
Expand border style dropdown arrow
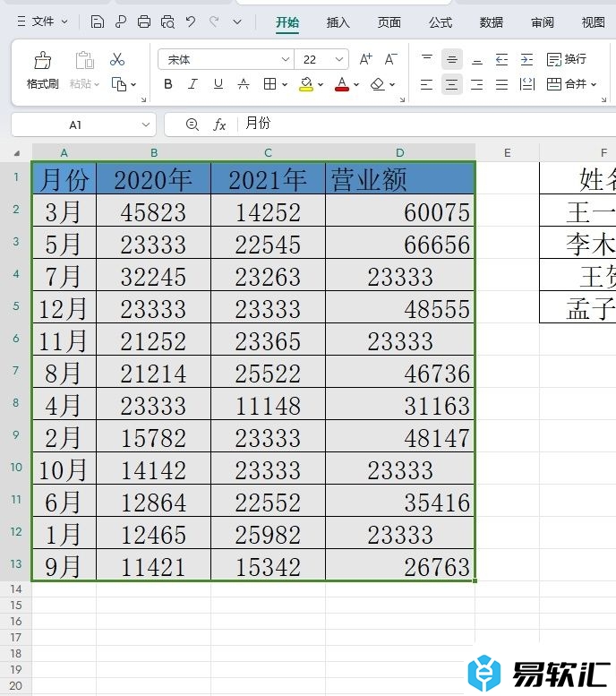coord(285,84)
